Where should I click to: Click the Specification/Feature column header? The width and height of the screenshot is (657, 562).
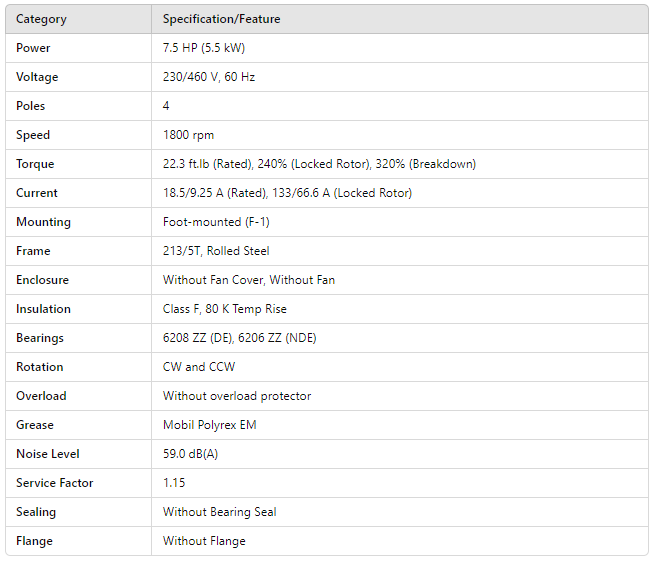(x=221, y=19)
